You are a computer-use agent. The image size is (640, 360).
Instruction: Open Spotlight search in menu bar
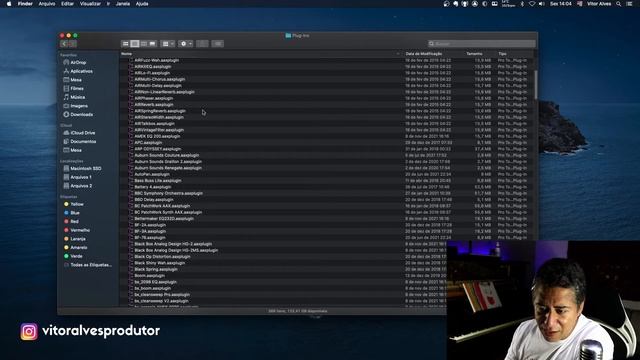619,4
